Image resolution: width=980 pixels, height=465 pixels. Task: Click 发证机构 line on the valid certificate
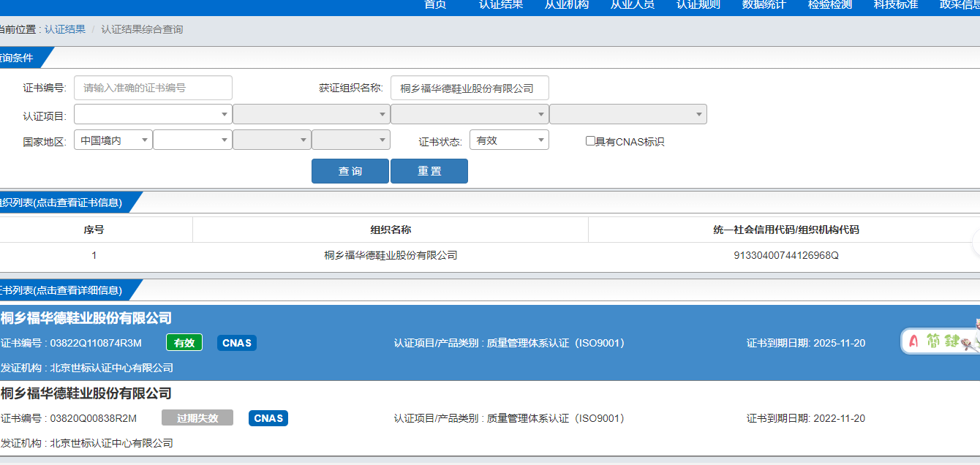pos(87,368)
